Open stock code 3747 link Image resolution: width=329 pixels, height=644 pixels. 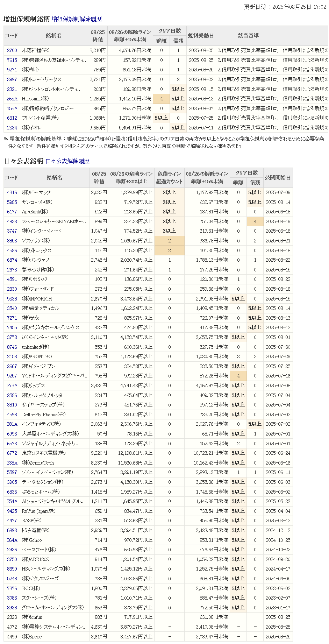click(x=12, y=231)
